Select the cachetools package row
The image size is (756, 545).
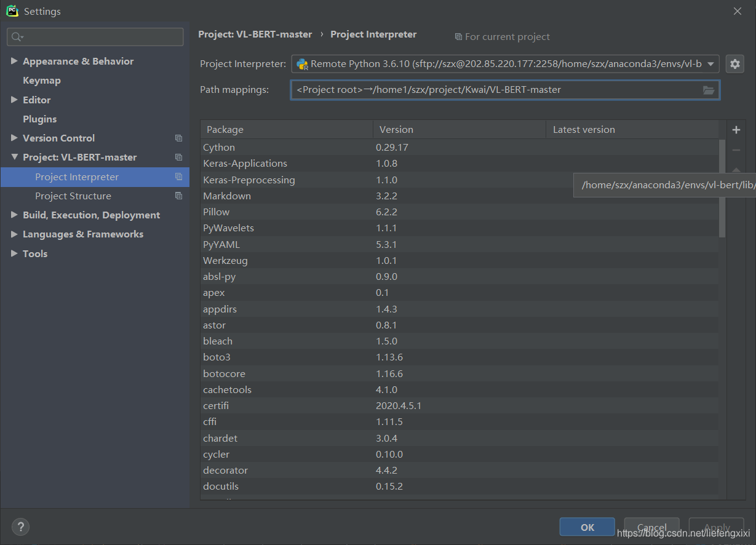[460, 390]
